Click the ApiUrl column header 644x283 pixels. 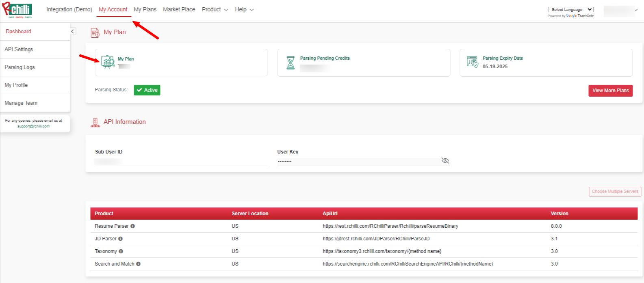pyautogui.click(x=330, y=214)
